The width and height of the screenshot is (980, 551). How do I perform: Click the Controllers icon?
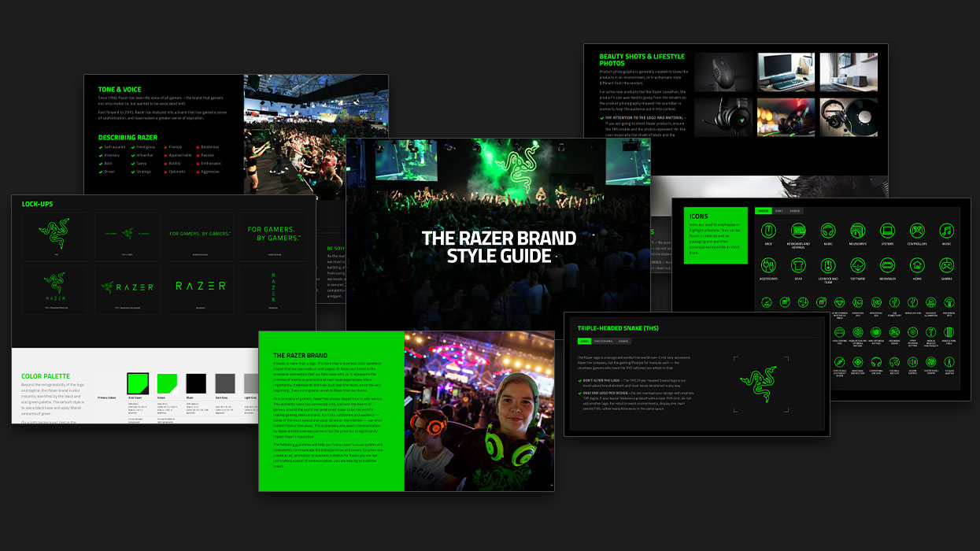[917, 231]
